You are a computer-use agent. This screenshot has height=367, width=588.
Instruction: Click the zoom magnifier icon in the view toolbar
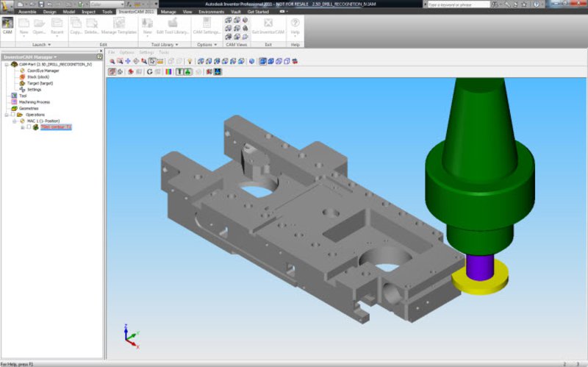[112, 61]
